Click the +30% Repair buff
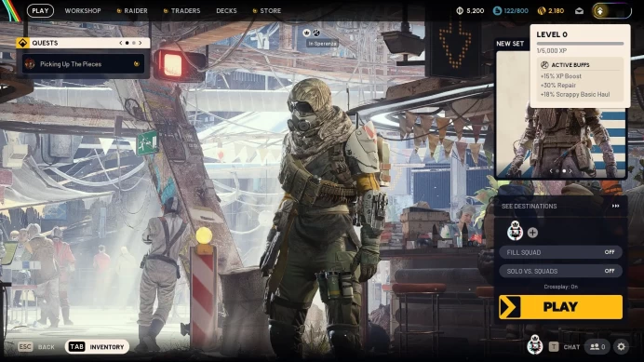The image size is (644, 362). pyautogui.click(x=557, y=86)
